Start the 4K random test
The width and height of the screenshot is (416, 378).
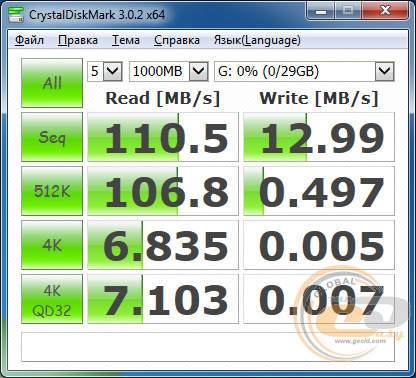click(x=52, y=245)
